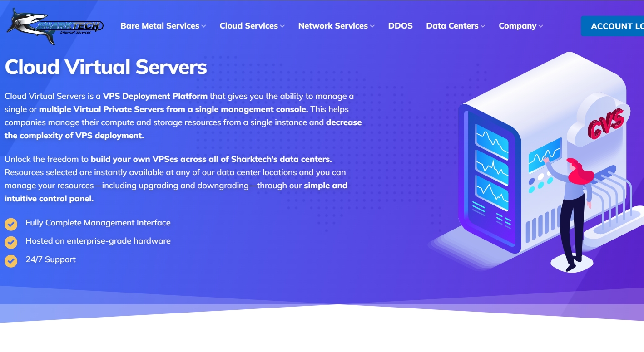644x352 pixels.
Task: Click the Sharktech shark logo
Action: point(54,26)
